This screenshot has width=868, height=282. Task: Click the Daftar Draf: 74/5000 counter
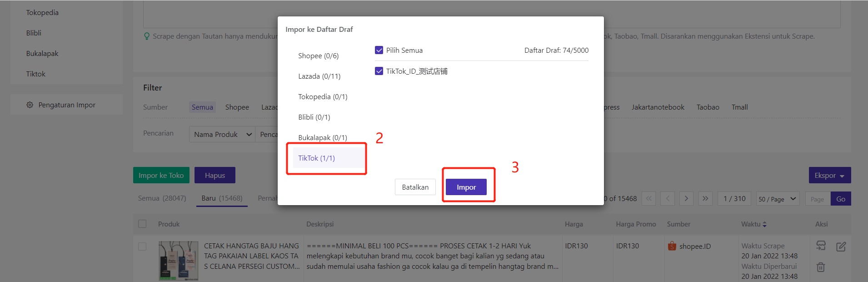click(x=556, y=50)
